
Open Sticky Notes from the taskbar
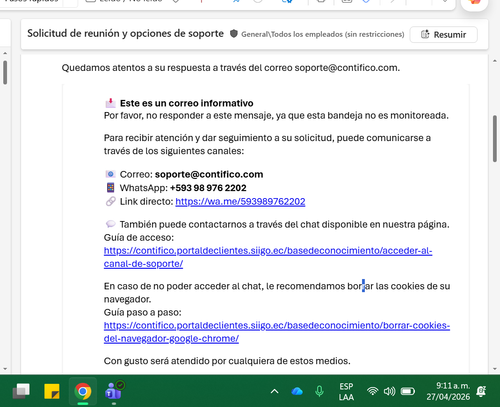click(x=52, y=391)
